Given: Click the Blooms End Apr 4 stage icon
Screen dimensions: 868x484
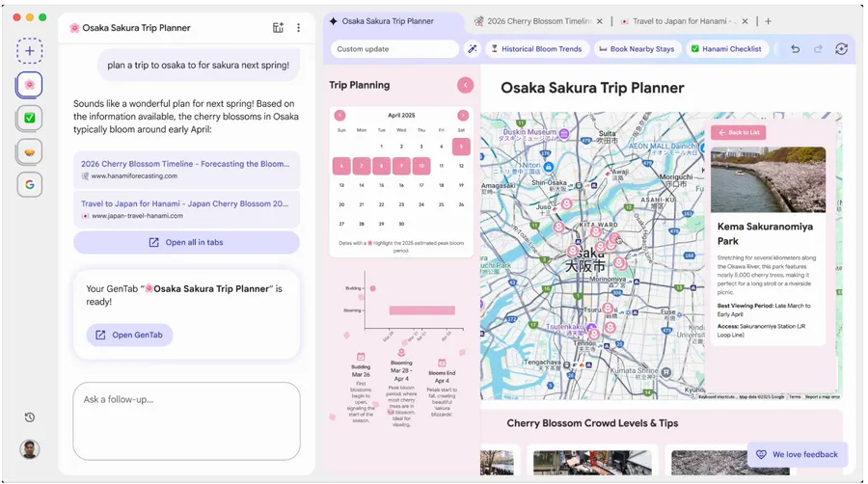Looking at the screenshot, I should pyautogui.click(x=442, y=363).
